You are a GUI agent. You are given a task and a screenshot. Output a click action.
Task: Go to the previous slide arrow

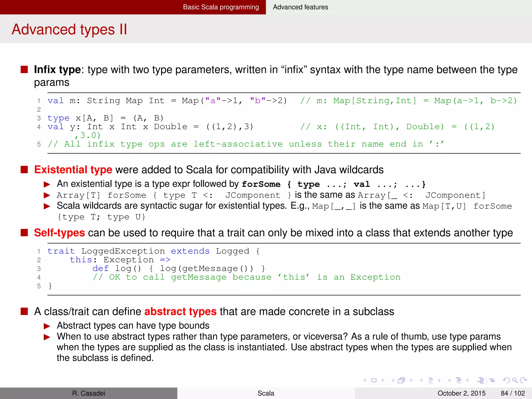coord(365,380)
